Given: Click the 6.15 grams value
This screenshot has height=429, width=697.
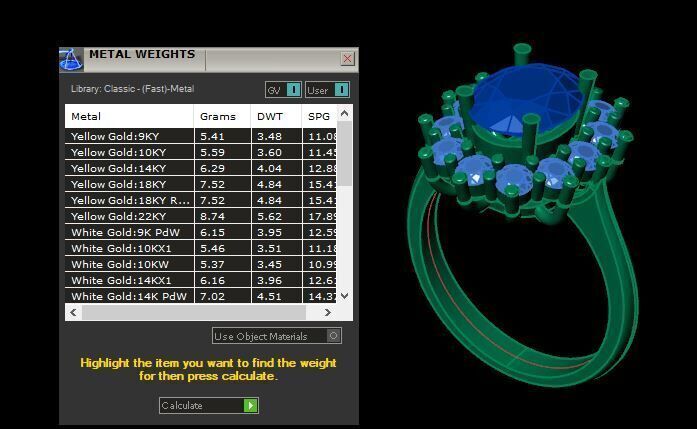Looking at the screenshot, I should point(212,233).
